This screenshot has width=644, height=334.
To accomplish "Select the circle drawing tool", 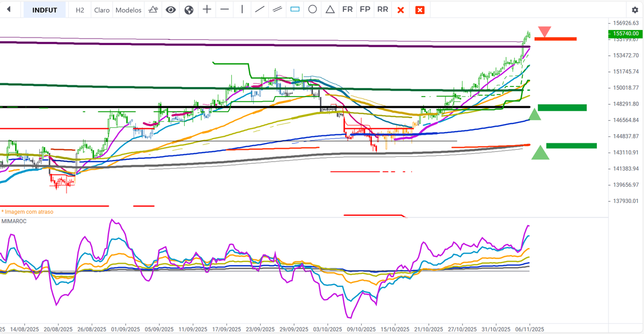I will pyautogui.click(x=312, y=10).
